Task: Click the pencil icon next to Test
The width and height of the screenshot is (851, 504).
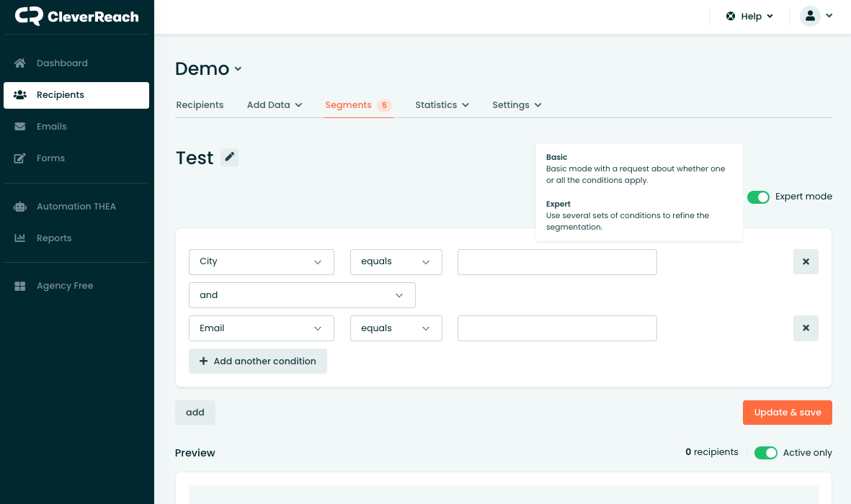Action: 229,157
